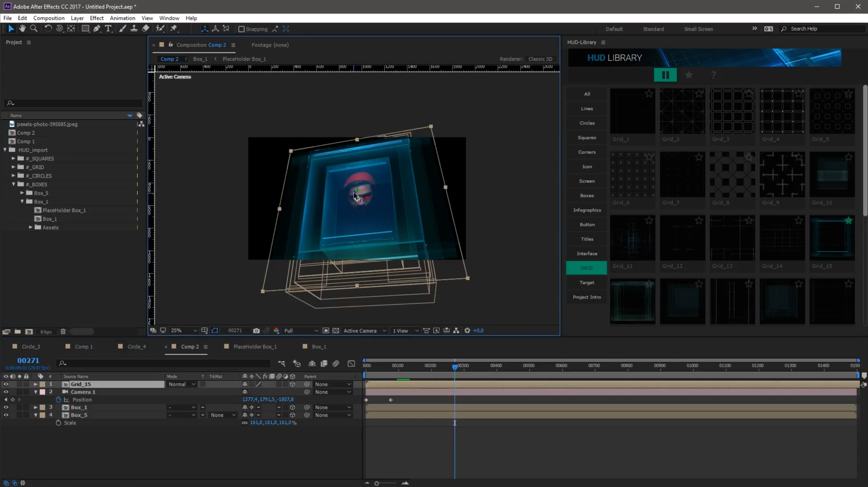Hide the Box_5 layer eye

point(6,415)
